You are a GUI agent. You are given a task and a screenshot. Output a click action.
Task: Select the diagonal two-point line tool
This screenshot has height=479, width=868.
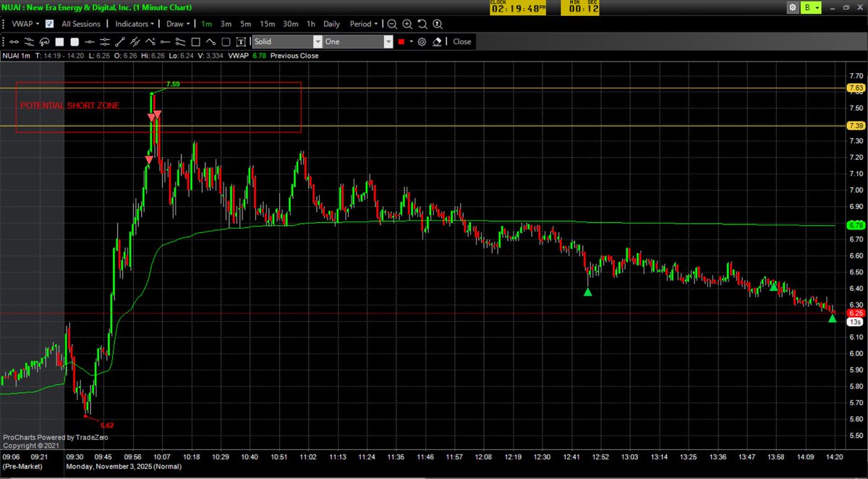pos(120,42)
